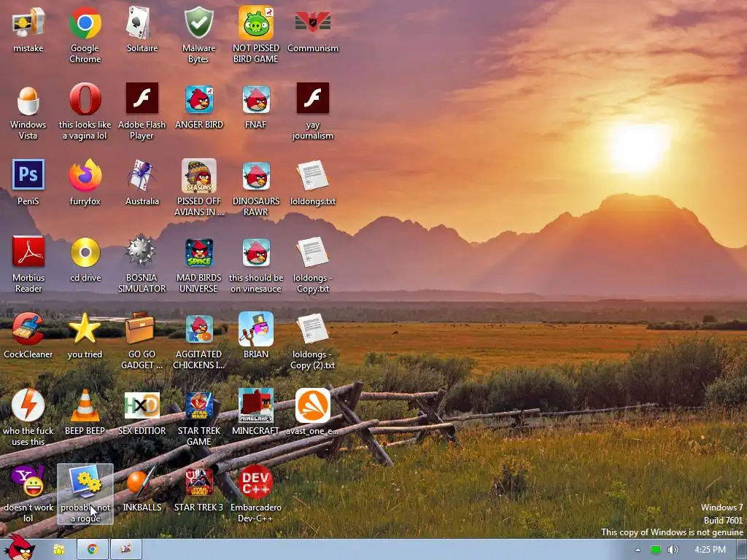Viewport: 747px width, 560px height.
Task: Open Embarcadero Dev-C++ desktop icon
Action: coord(256,481)
